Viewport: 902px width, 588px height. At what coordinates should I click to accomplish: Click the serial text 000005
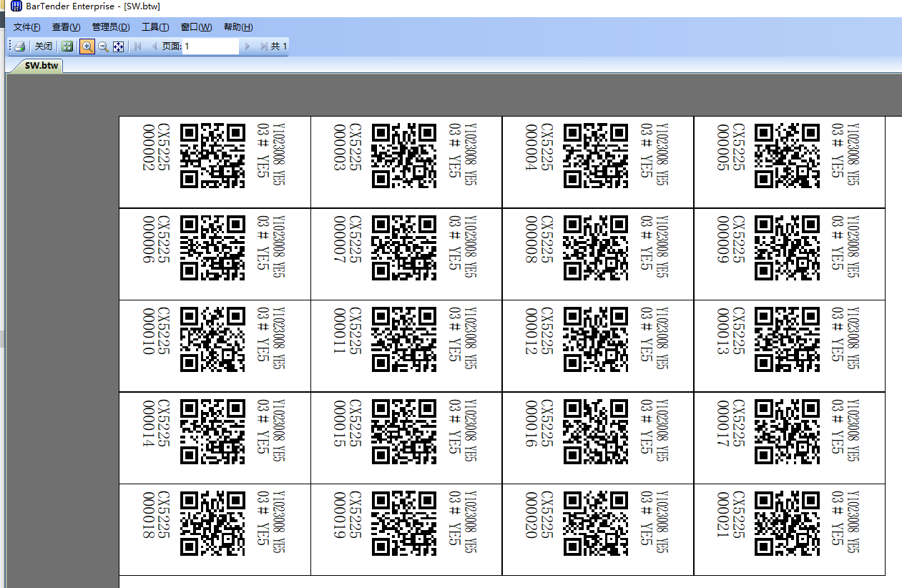click(x=724, y=147)
